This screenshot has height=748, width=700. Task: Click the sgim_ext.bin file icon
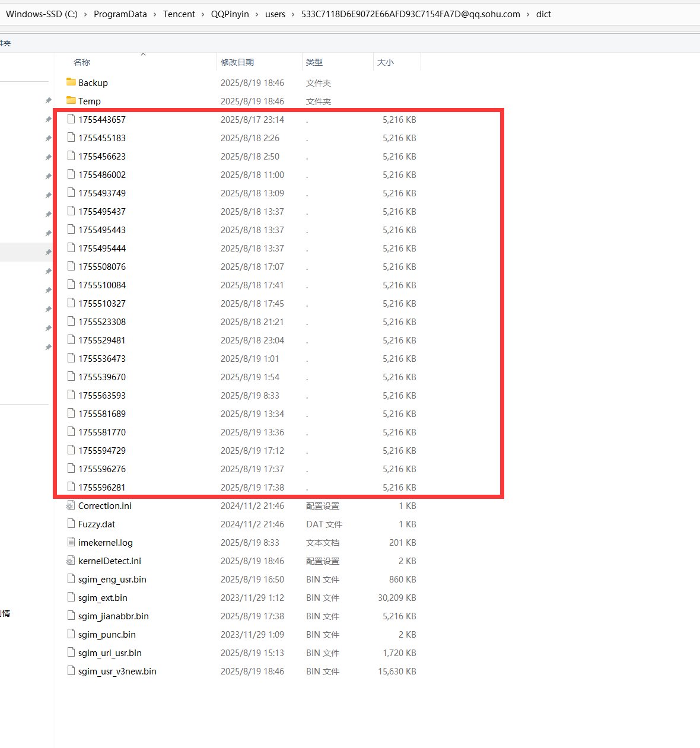pos(71,598)
